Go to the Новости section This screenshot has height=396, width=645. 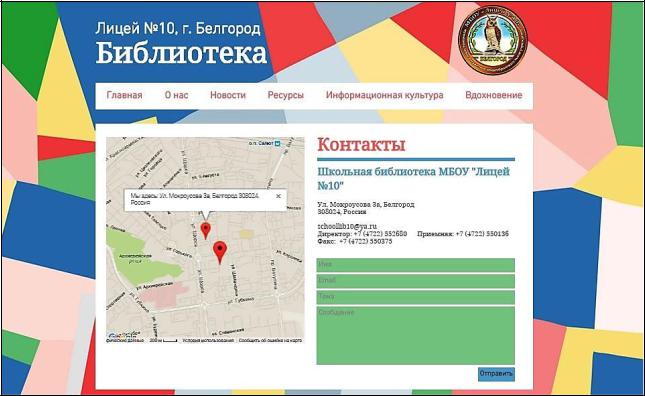228,95
